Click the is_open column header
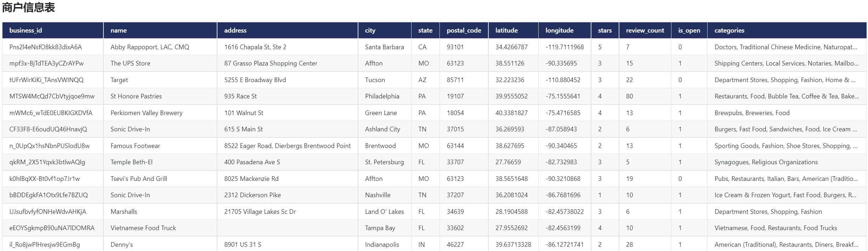 point(689,30)
